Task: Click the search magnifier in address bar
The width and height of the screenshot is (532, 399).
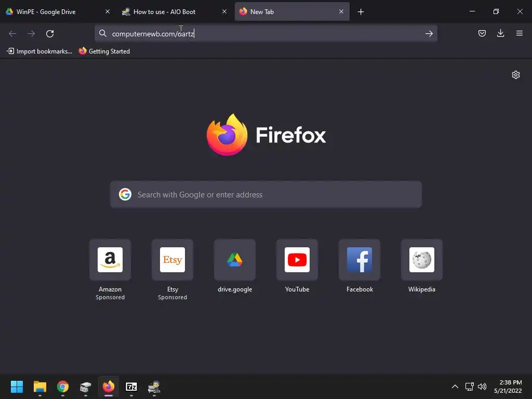Action: 103,33
